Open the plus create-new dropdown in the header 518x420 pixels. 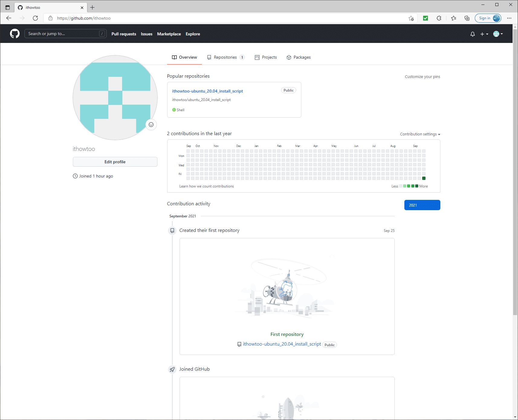point(484,34)
